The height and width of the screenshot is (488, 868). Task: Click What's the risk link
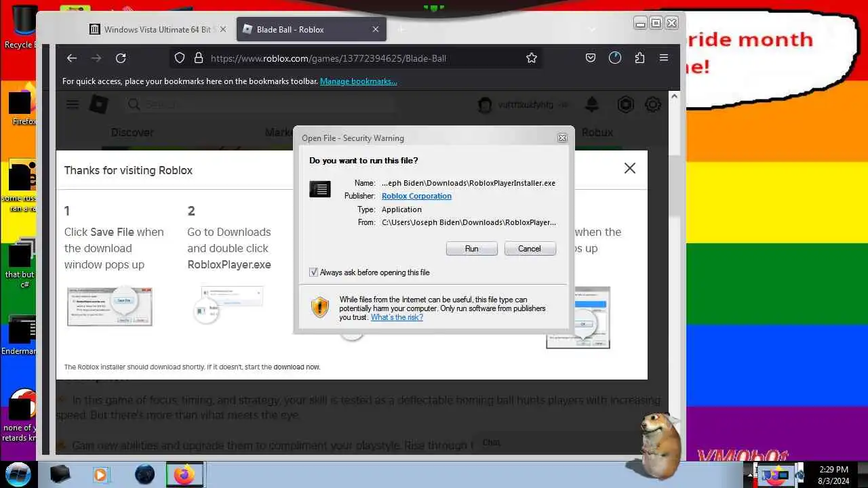coord(397,317)
